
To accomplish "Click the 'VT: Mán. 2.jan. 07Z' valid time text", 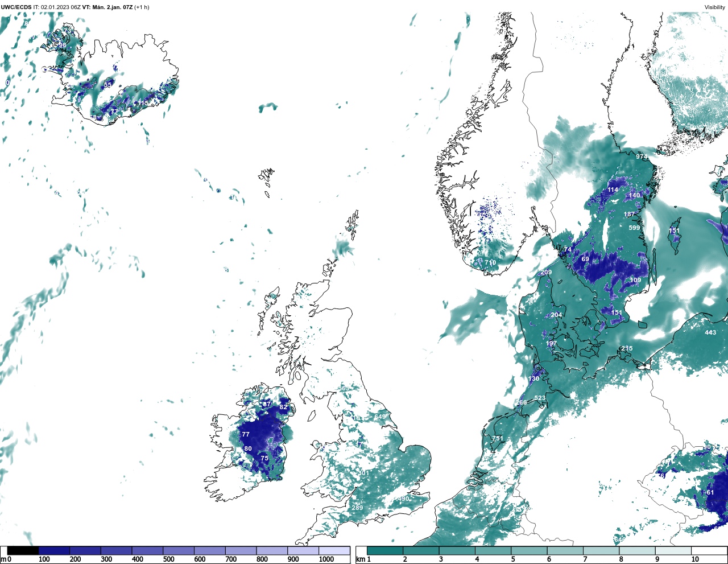I will coord(107,7).
